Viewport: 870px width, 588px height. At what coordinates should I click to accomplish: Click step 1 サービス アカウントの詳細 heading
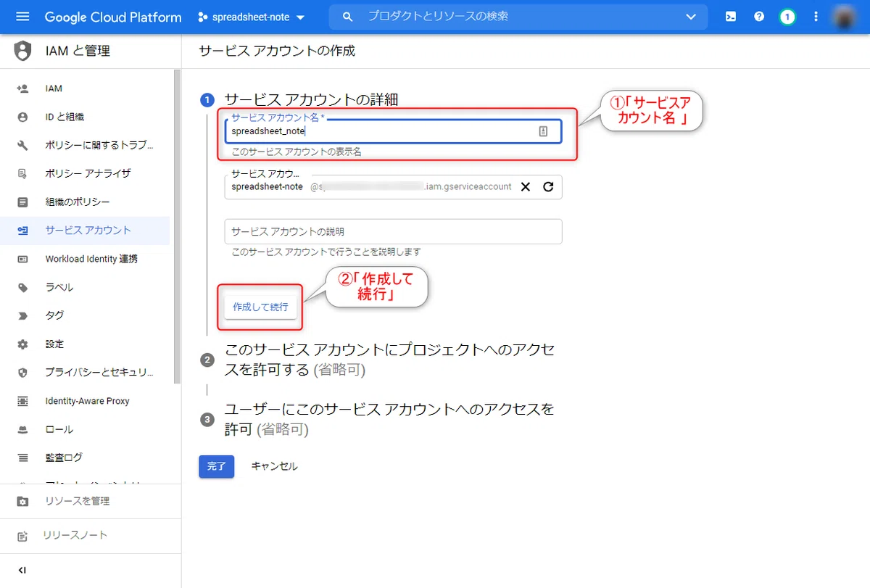(x=312, y=99)
